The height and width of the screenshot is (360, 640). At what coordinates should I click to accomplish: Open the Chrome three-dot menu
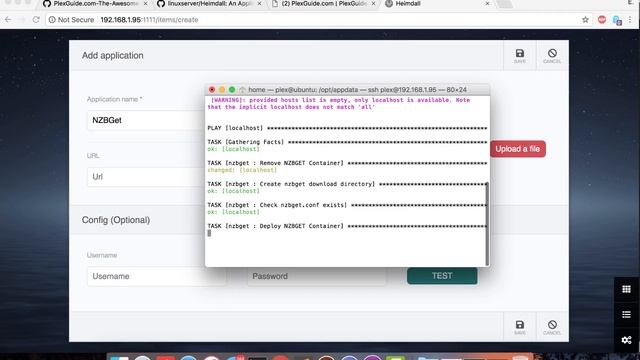(630, 20)
